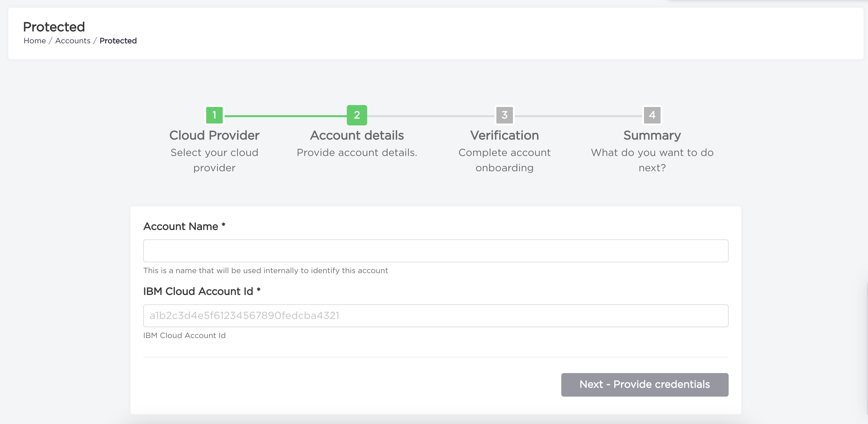Select the green step 2 badge
The image size is (868, 424).
(356, 115)
